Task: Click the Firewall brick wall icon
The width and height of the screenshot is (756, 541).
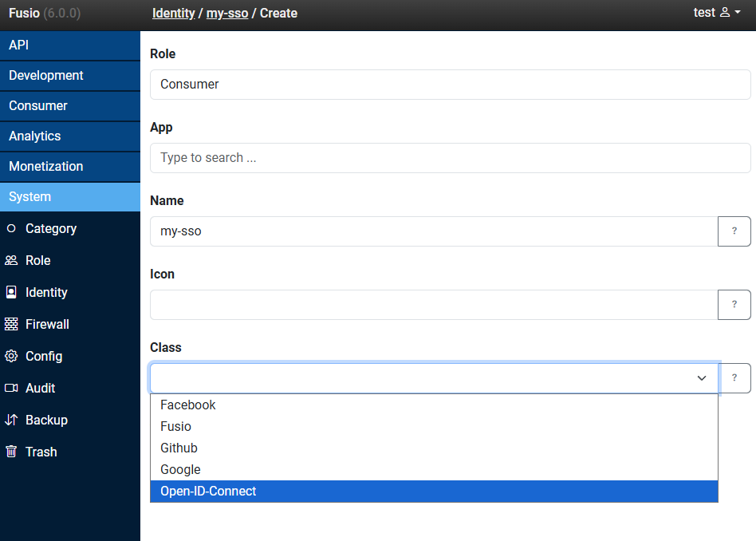Action: click(11, 324)
